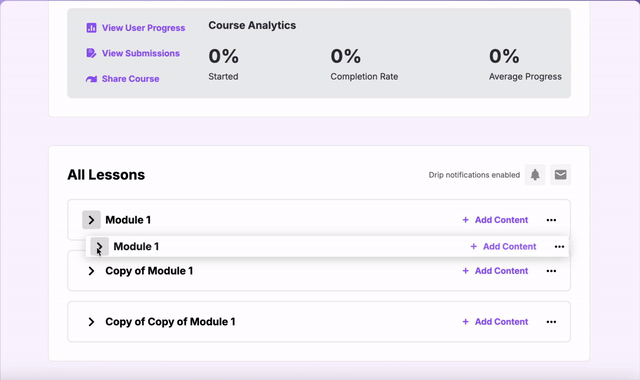This screenshot has width=640, height=380.
Task: Click the 'Average Progress' statistic label
Action: pos(525,76)
